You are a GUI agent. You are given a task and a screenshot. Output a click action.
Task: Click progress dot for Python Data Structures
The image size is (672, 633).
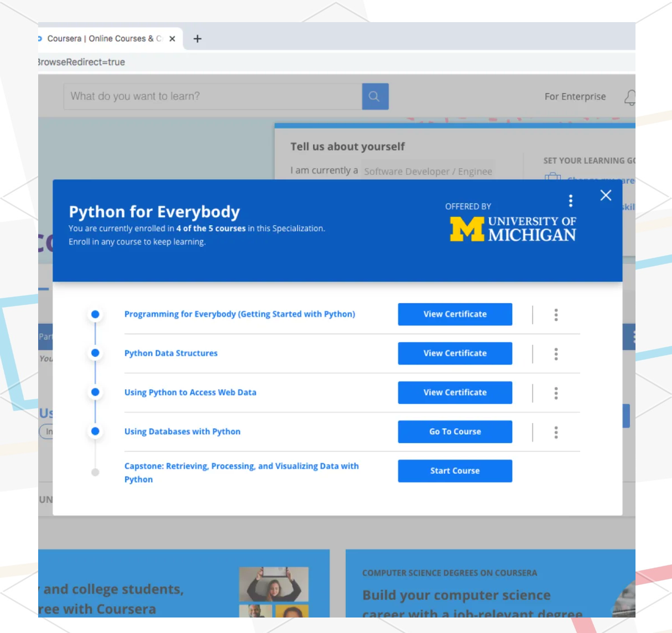[95, 353]
